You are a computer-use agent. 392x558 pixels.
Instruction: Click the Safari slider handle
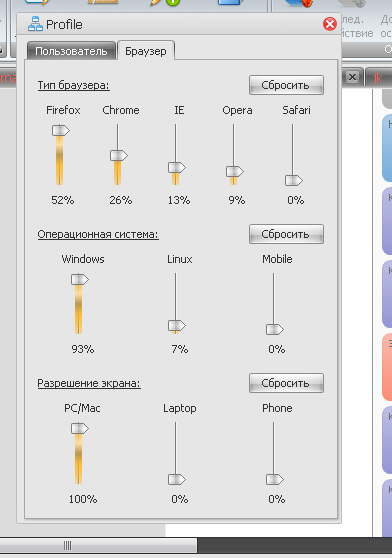coord(294,180)
